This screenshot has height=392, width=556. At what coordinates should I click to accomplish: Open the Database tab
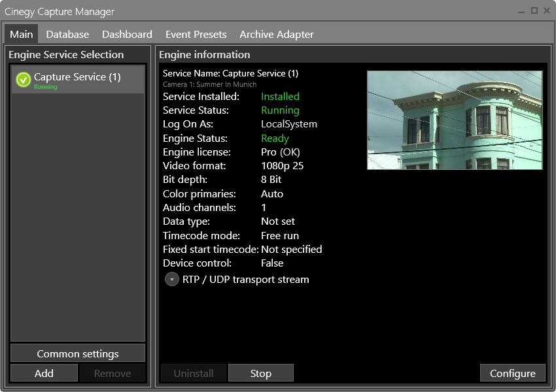click(x=67, y=35)
